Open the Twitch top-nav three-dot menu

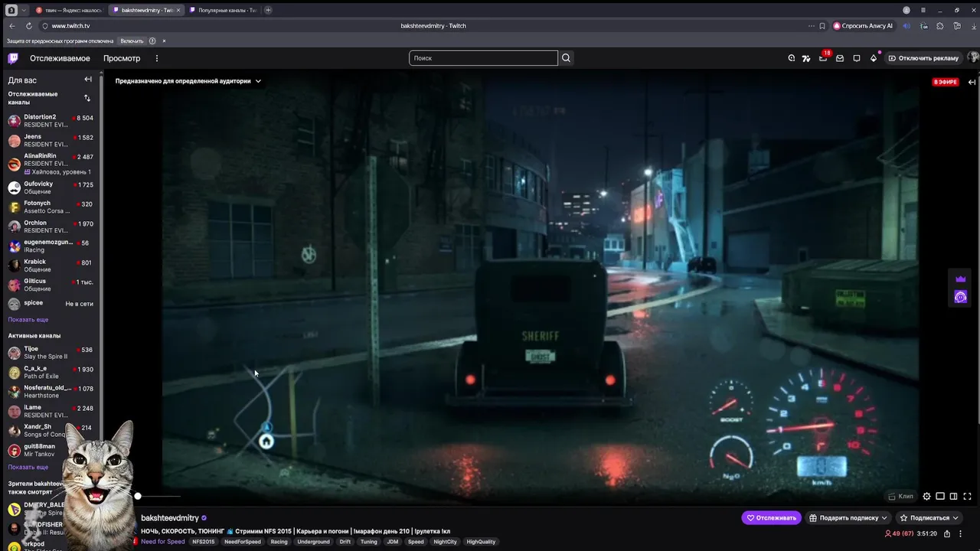157,58
